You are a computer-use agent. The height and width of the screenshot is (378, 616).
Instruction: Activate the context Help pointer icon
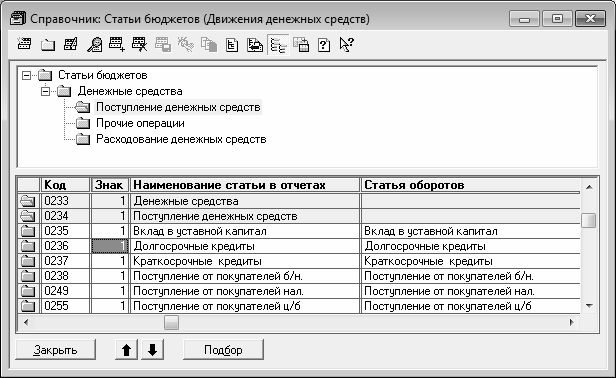tap(346, 44)
